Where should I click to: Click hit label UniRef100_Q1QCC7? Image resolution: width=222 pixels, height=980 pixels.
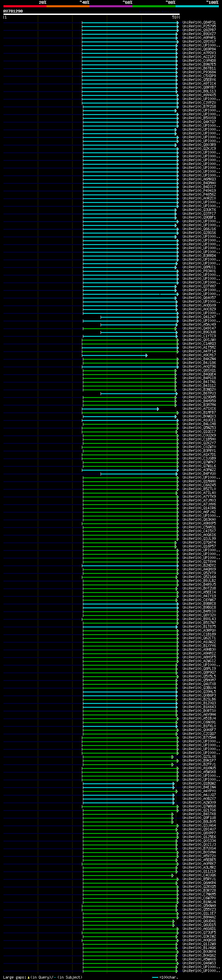(199, 432)
